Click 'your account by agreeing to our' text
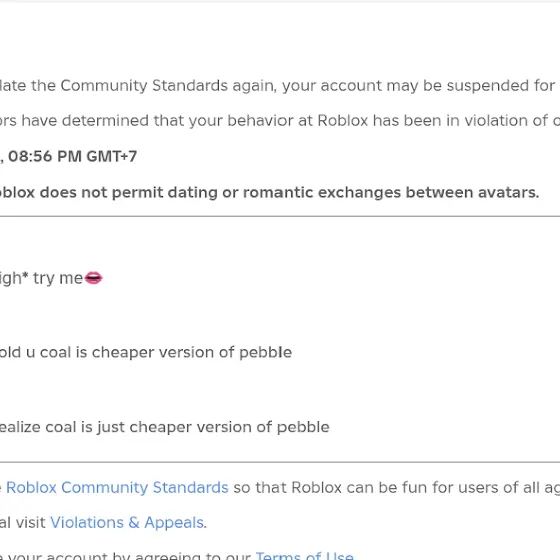This screenshot has height=560, width=560. click(x=126, y=556)
